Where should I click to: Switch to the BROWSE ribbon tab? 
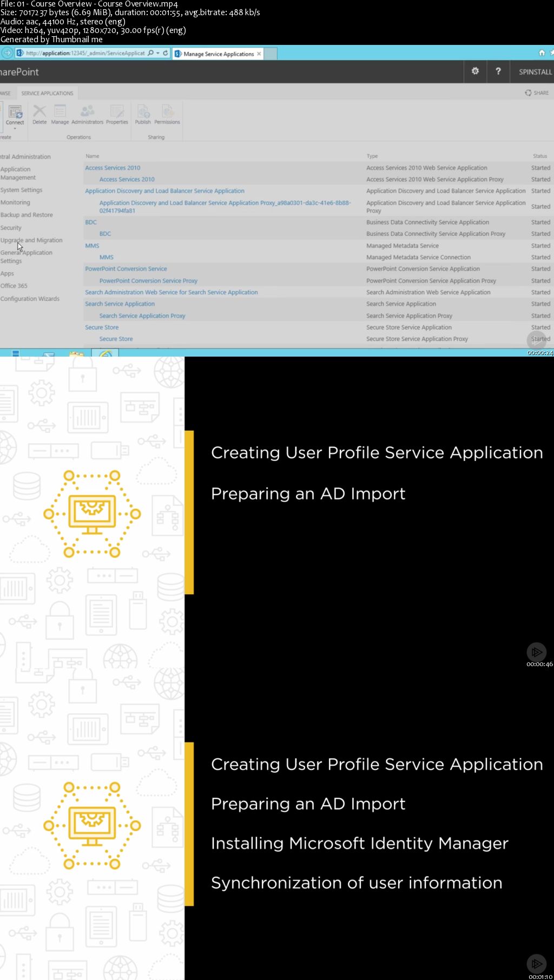pyautogui.click(x=5, y=93)
